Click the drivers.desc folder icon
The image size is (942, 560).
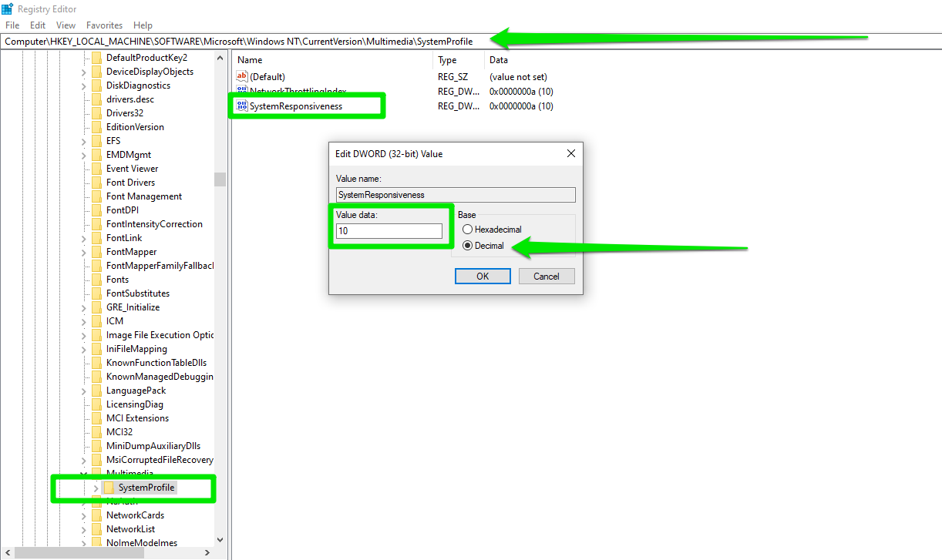(96, 99)
